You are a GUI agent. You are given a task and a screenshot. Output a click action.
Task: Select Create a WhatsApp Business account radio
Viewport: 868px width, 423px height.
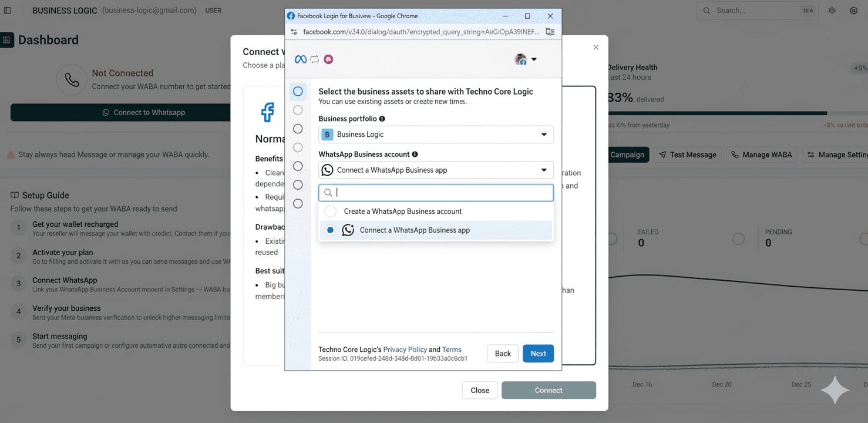331,211
